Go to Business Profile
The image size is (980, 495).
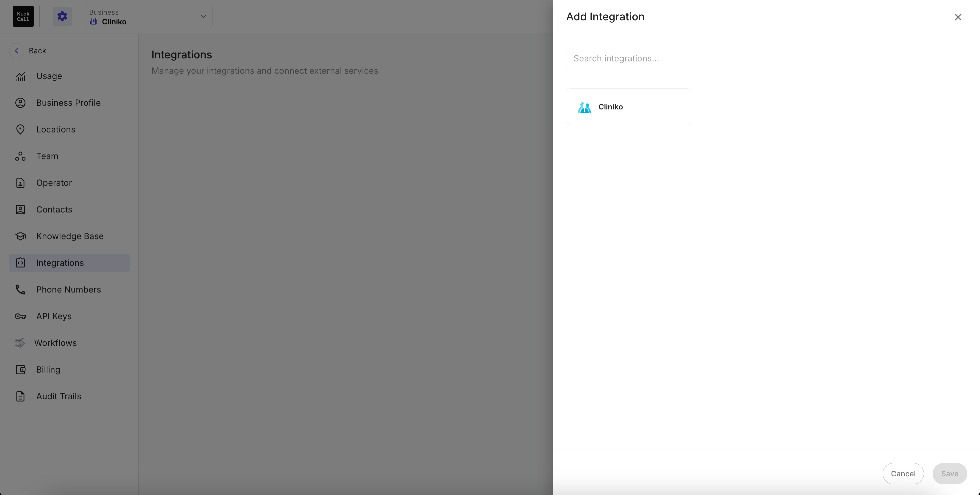[x=69, y=103]
